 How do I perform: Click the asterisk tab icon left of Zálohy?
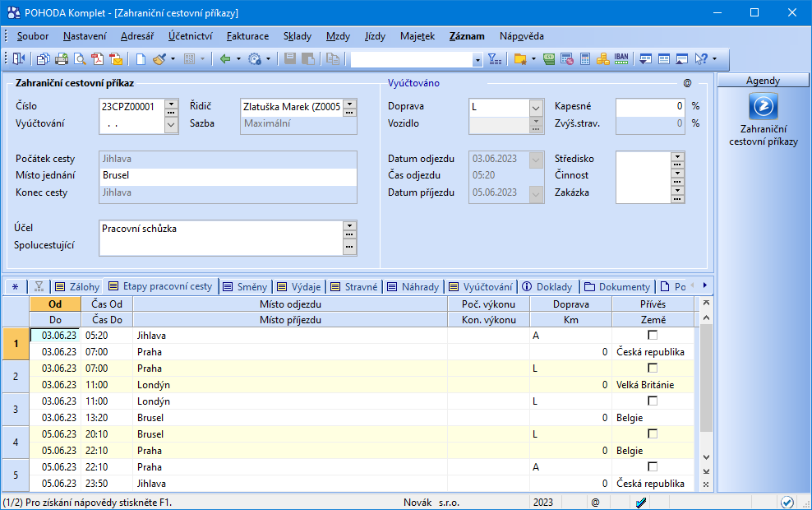coord(15,286)
